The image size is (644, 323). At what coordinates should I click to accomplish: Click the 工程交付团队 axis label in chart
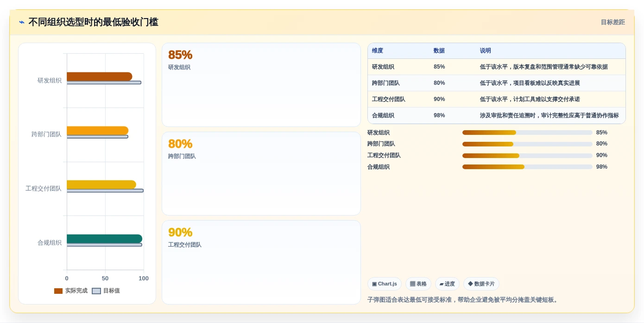(44, 189)
